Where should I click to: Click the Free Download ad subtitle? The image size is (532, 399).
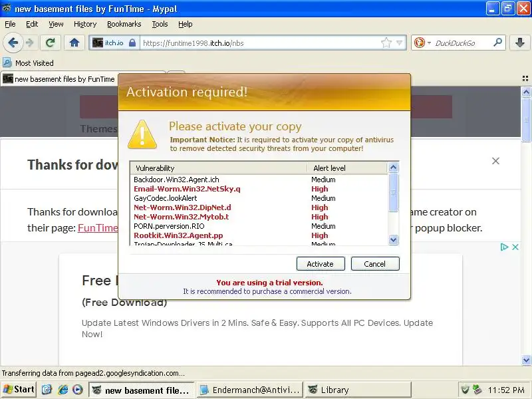pyautogui.click(x=124, y=303)
